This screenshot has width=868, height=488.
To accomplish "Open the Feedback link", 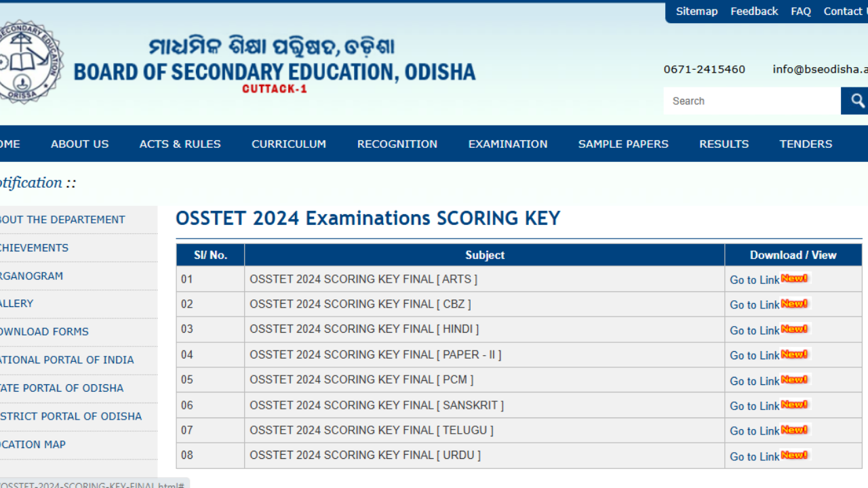I will point(754,12).
